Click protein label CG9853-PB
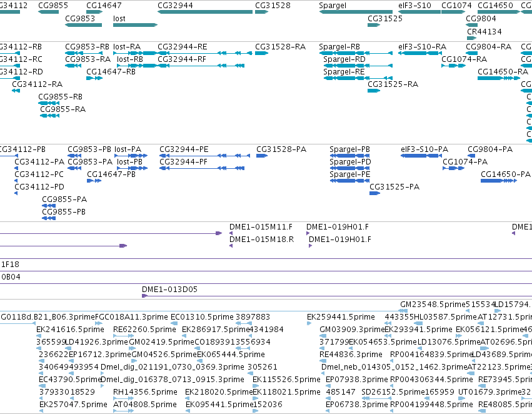Screen dimensions: 532x414 89,149
